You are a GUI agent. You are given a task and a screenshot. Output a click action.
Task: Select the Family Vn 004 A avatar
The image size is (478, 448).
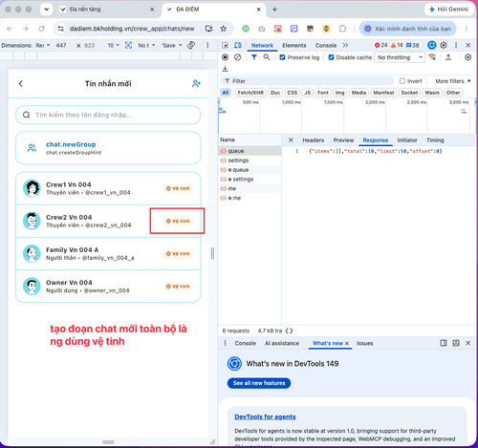coord(32,253)
